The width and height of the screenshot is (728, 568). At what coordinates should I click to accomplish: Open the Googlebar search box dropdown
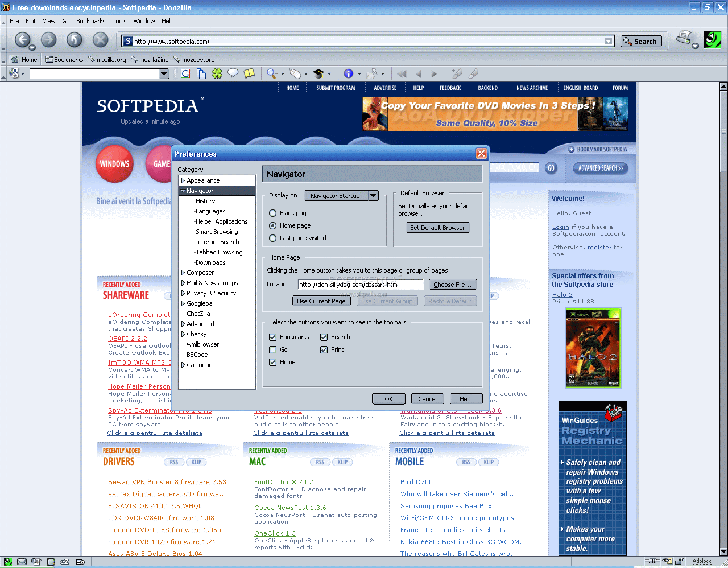coord(164,73)
